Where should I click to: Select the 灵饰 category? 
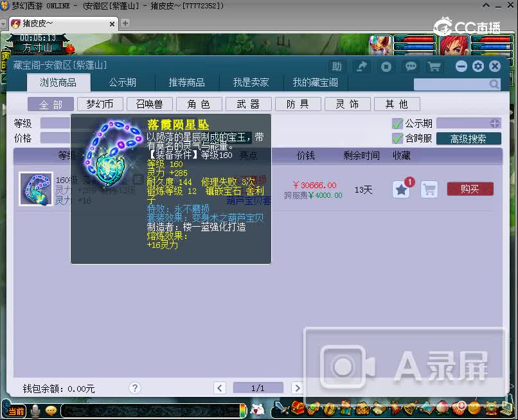click(347, 104)
